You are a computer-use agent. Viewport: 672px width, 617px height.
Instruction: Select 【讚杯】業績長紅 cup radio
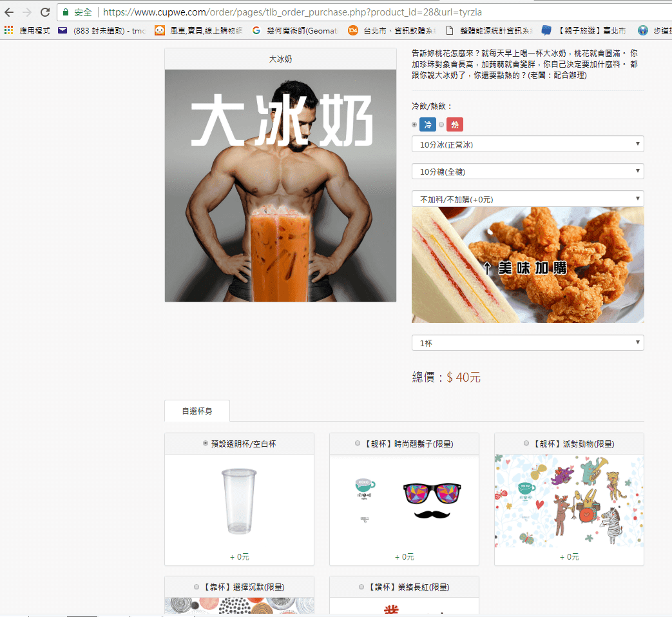pyautogui.click(x=361, y=587)
